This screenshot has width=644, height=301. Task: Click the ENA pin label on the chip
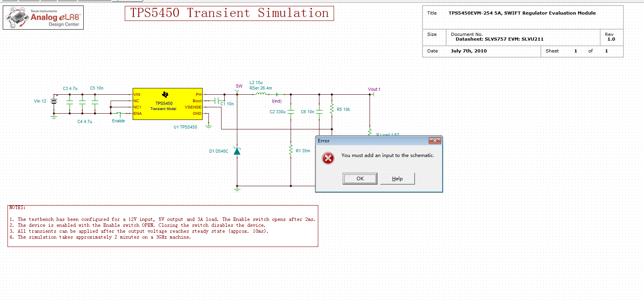pos(137,113)
